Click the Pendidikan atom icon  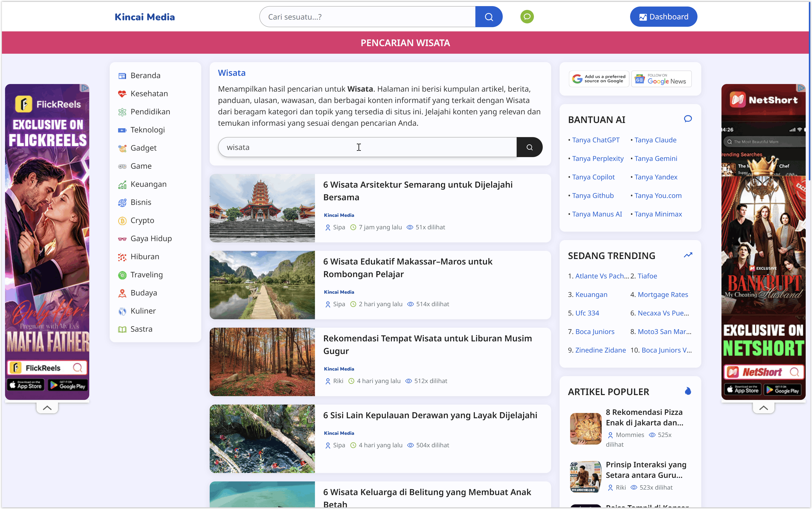point(122,112)
